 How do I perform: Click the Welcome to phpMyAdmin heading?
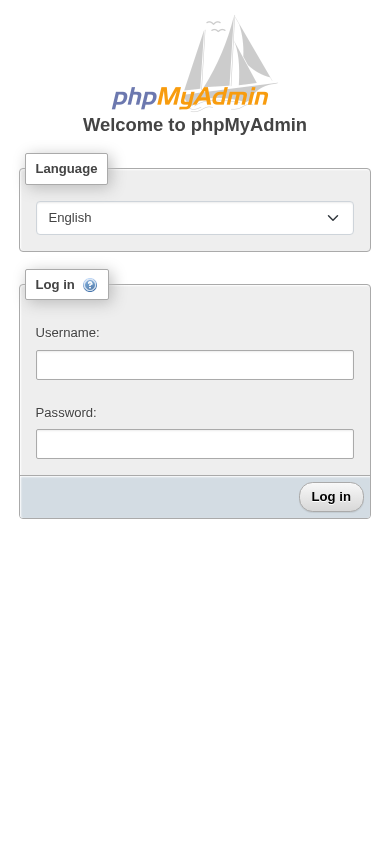195,125
